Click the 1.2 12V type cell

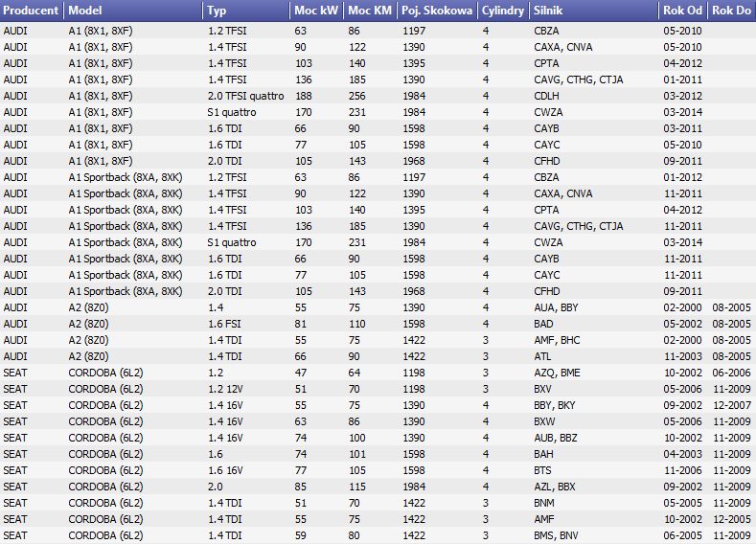tap(225, 389)
